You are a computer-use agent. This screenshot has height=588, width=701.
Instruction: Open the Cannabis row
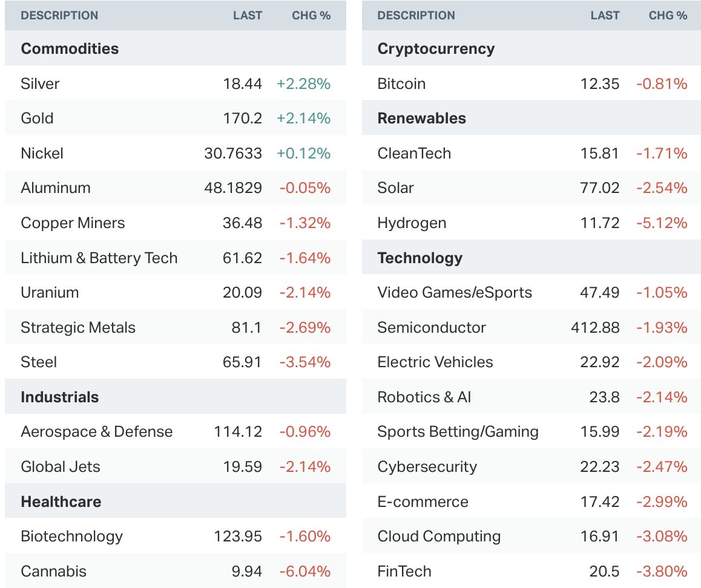(53, 572)
